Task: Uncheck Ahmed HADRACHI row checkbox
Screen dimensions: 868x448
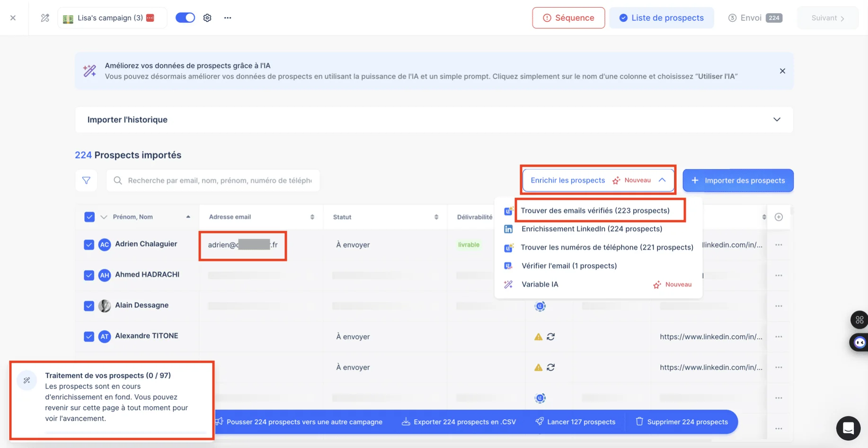Action: [89, 275]
